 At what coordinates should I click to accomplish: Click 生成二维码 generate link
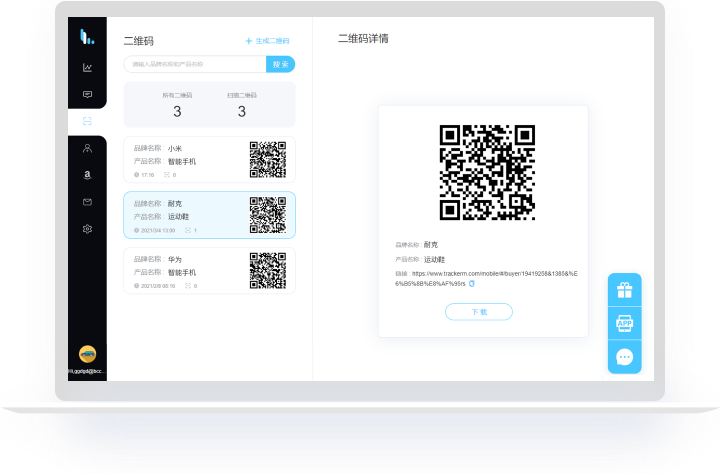(x=268, y=41)
